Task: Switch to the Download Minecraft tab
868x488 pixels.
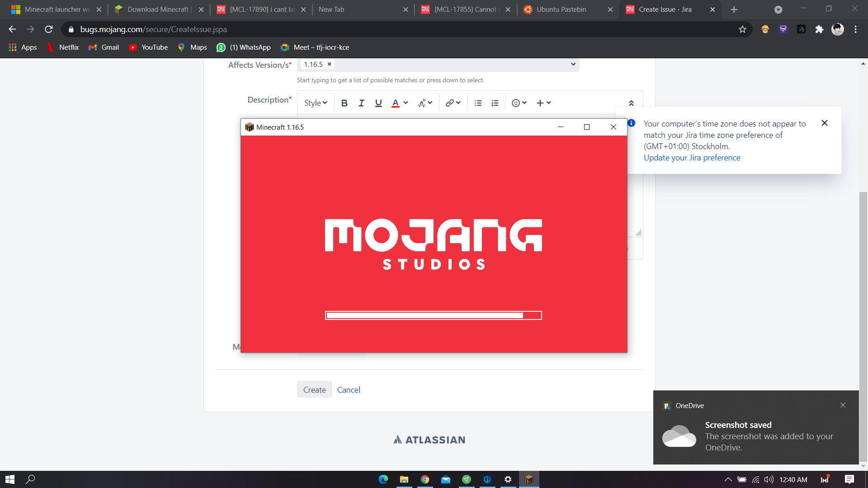Action: pyautogui.click(x=158, y=9)
